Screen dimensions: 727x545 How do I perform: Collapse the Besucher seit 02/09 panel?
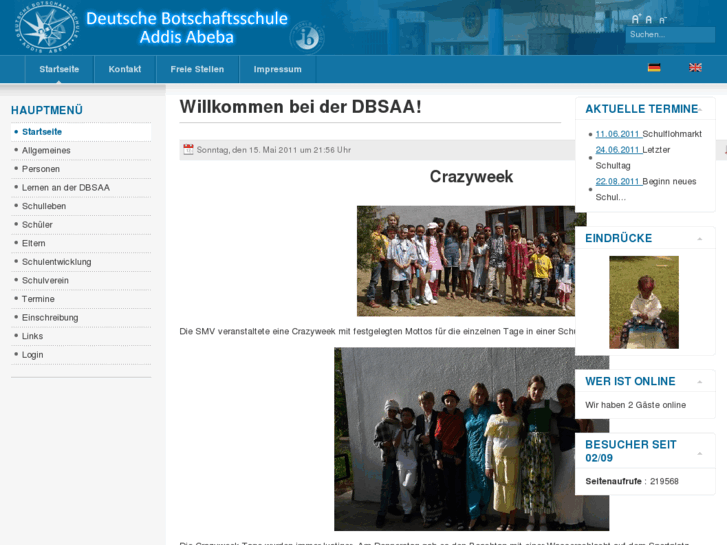coord(700,454)
